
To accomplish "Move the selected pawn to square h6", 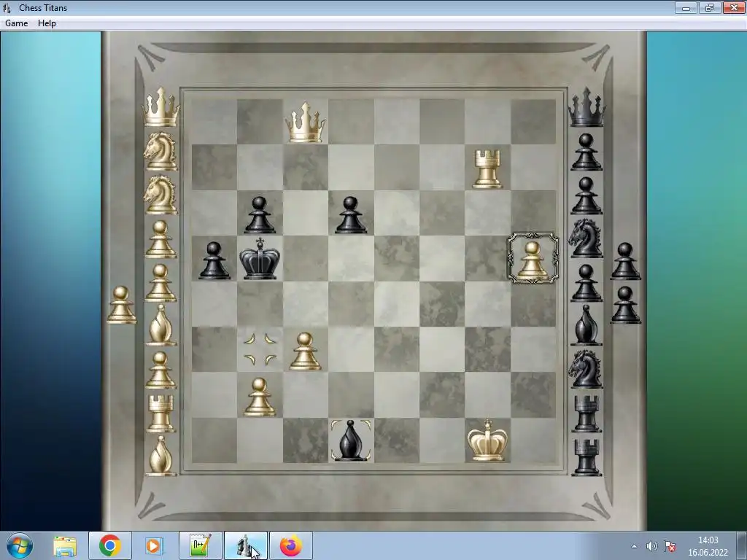I will (533, 213).
